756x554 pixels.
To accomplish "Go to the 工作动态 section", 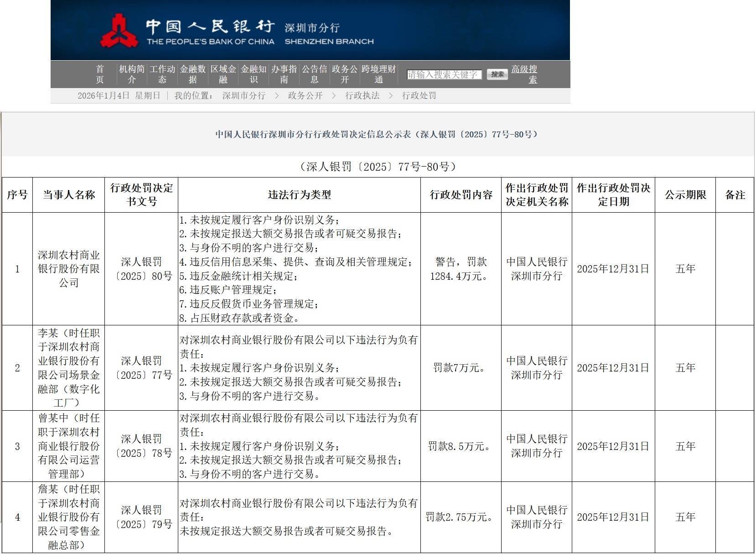I will (x=162, y=74).
